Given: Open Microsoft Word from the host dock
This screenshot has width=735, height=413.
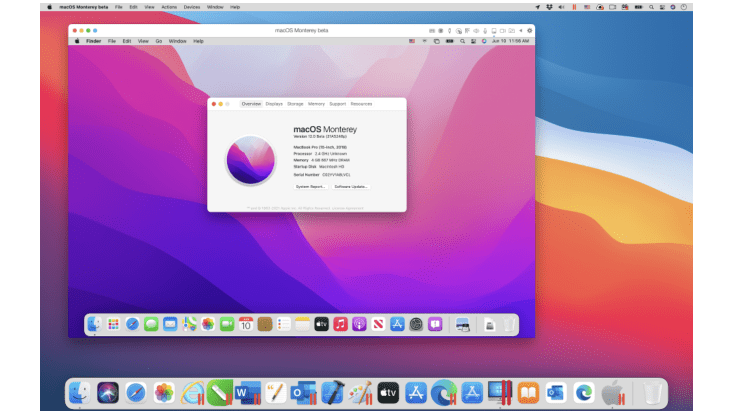Looking at the screenshot, I should 248,393.
